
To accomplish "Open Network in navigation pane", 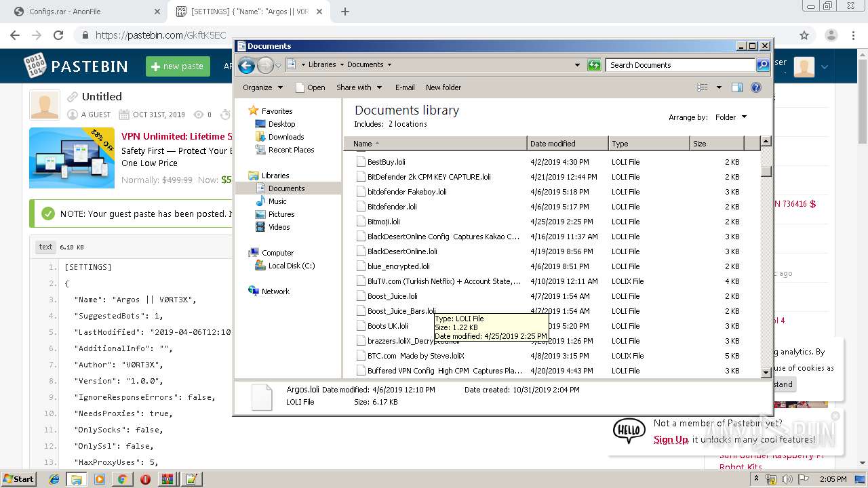I will click(275, 291).
